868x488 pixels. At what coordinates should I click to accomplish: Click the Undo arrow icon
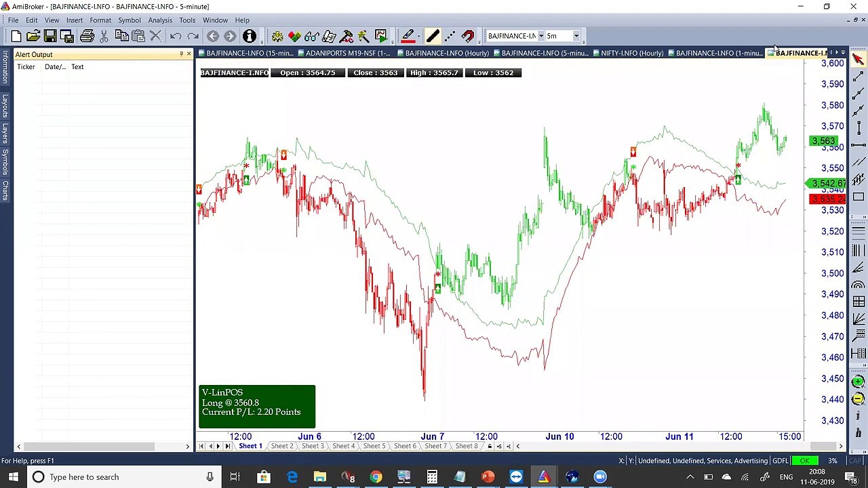pos(176,36)
